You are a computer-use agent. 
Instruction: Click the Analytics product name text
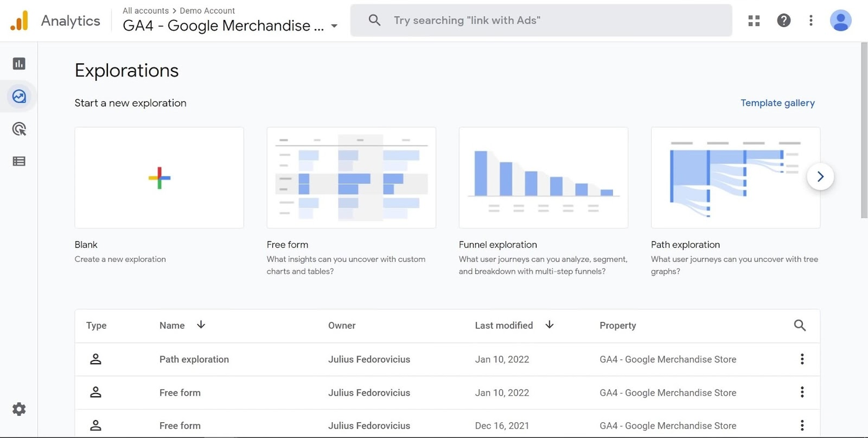(x=70, y=21)
